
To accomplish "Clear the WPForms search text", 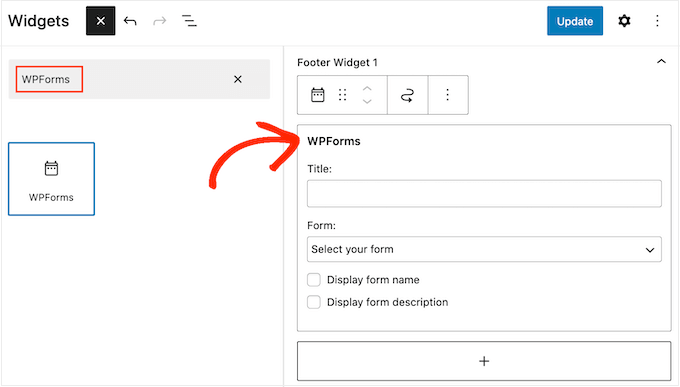I will 238,79.
